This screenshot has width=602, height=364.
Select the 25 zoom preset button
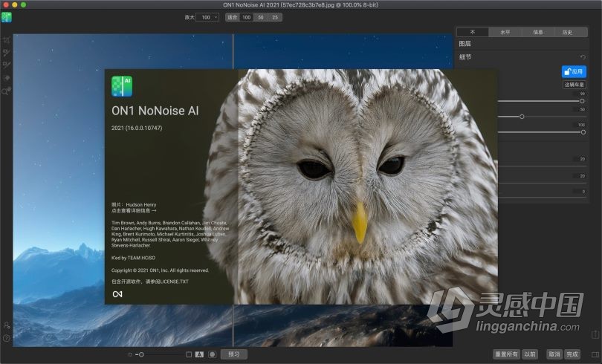275,17
